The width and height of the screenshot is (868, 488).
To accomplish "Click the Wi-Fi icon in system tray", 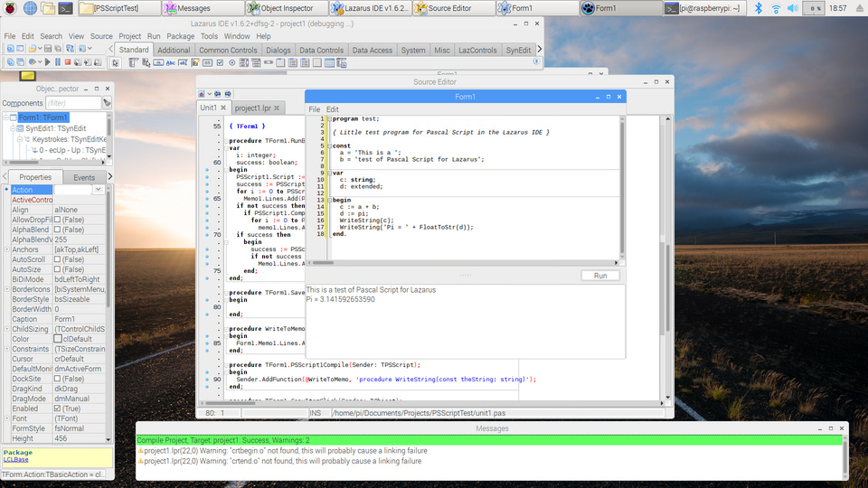I will [776, 8].
